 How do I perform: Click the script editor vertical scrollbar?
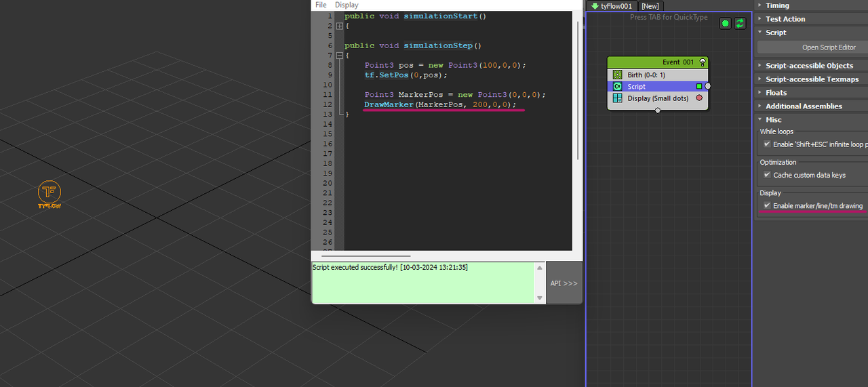578,89
